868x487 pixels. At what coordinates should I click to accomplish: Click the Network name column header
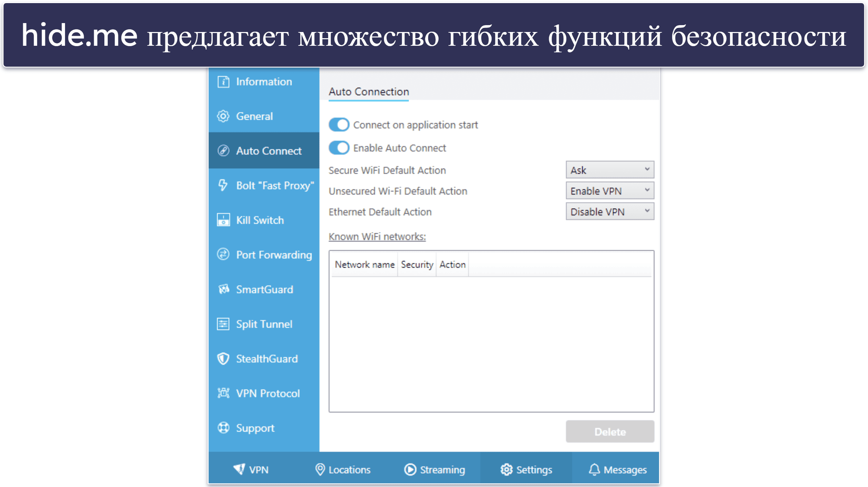(x=365, y=264)
